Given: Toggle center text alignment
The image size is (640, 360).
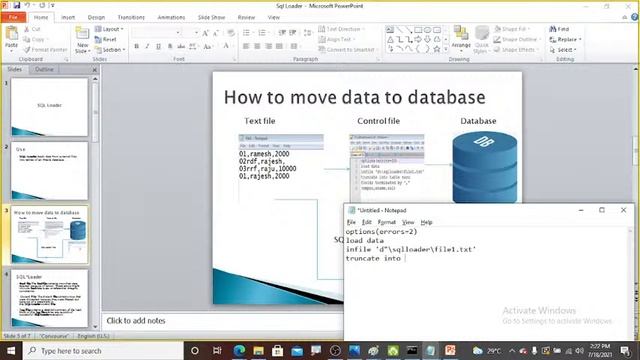Looking at the screenshot, I should 257,46.
